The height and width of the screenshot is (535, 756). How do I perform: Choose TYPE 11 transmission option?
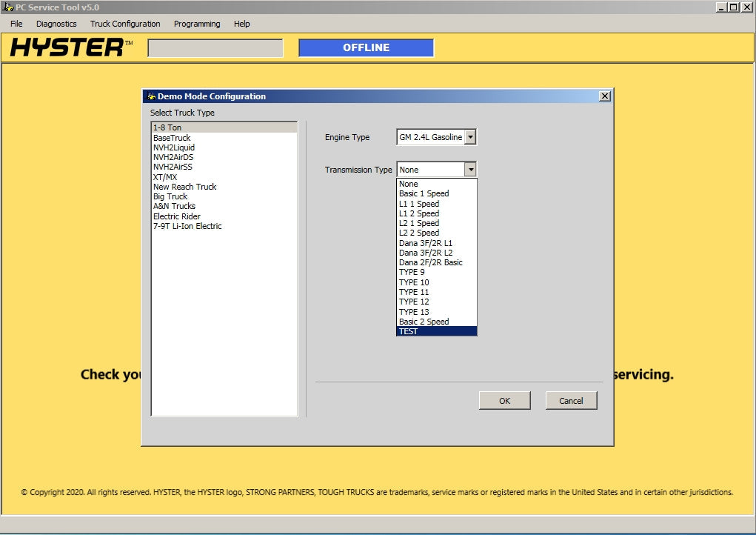point(437,292)
